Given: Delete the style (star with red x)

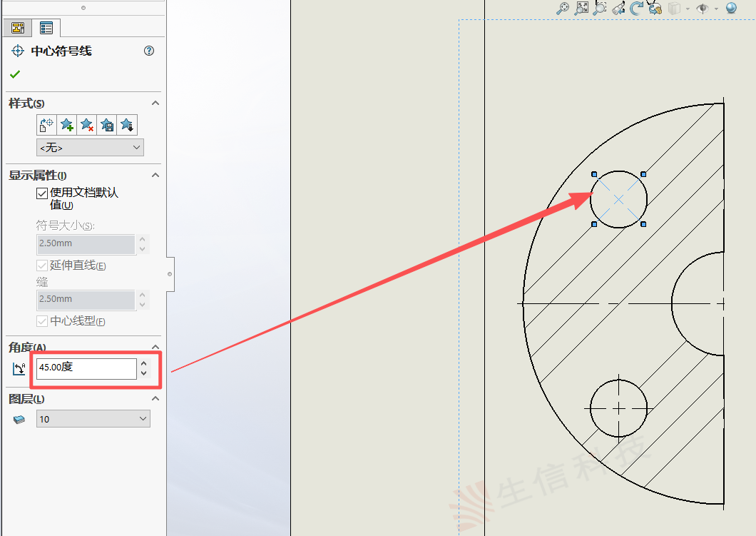Looking at the screenshot, I should (87, 125).
